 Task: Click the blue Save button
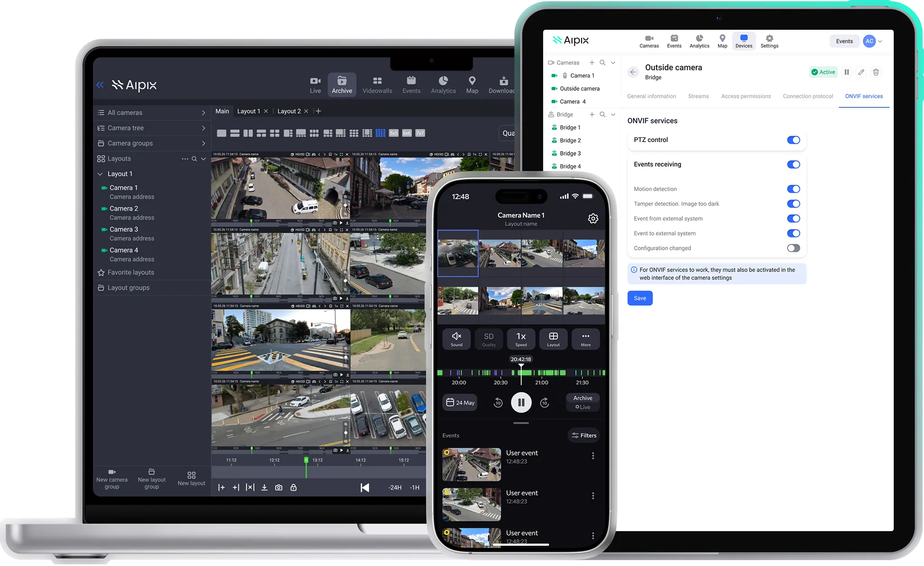point(640,298)
